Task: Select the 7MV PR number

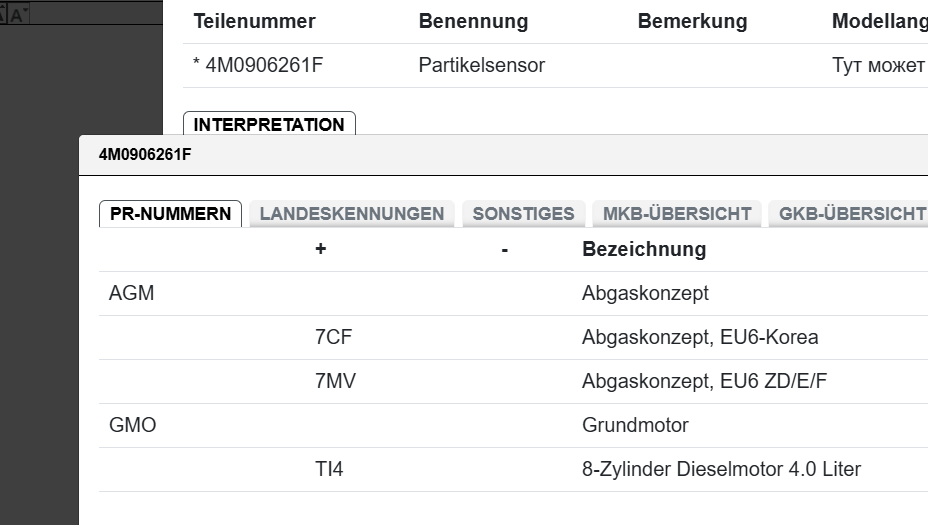Action: coord(333,381)
